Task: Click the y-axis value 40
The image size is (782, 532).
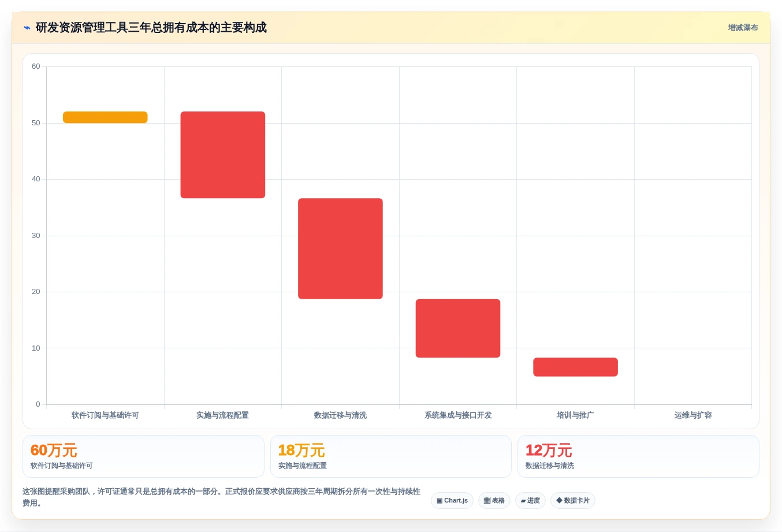Action: pyautogui.click(x=36, y=179)
